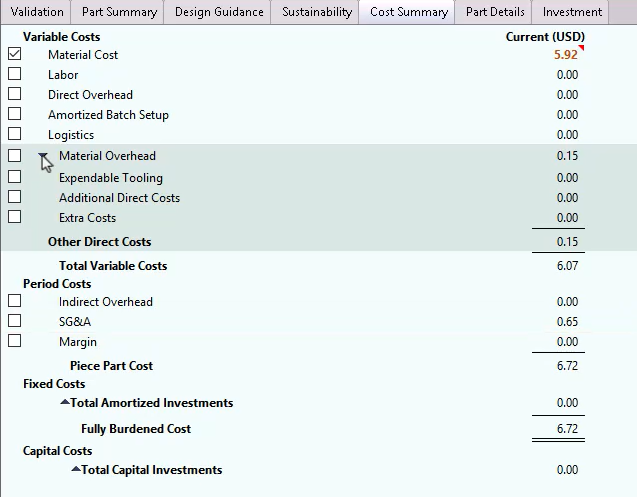637x497 pixels.
Task: Switch to the Part Details tab
Action: point(494,12)
